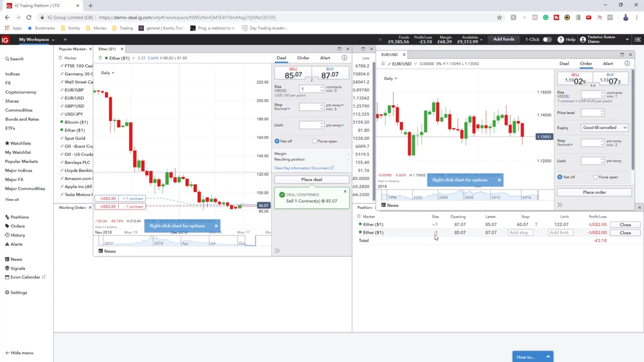Open Ether chart hamburger menu
This screenshot has height=362, width=644.
pos(100,58)
